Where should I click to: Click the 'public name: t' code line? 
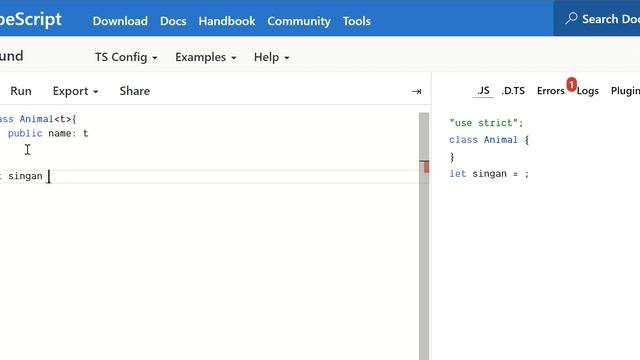tap(48, 133)
